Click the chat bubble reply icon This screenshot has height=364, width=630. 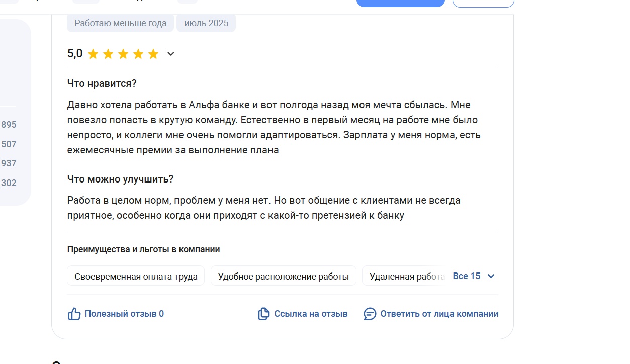click(x=370, y=314)
